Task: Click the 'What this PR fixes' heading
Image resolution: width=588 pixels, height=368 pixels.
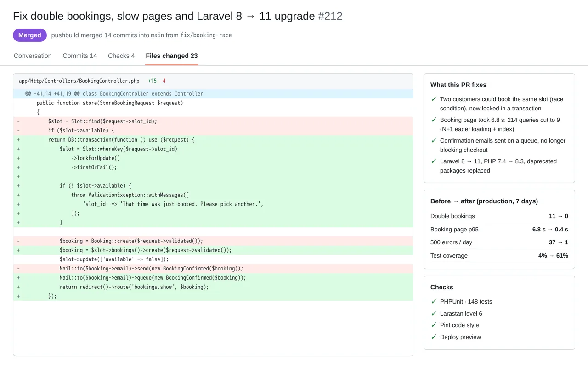Action: point(458,85)
